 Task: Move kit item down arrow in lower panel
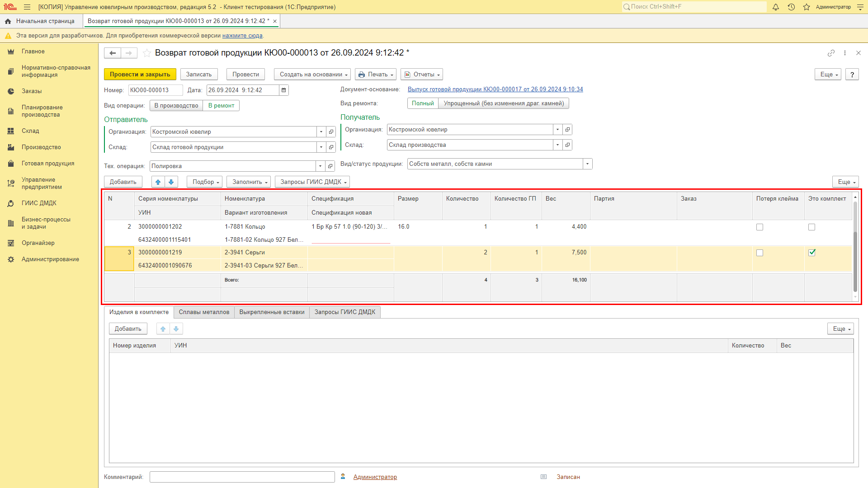click(x=176, y=328)
